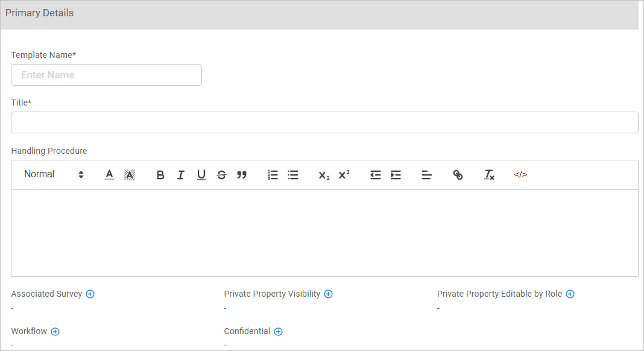Open the text alignment options

click(x=426, y=175)
